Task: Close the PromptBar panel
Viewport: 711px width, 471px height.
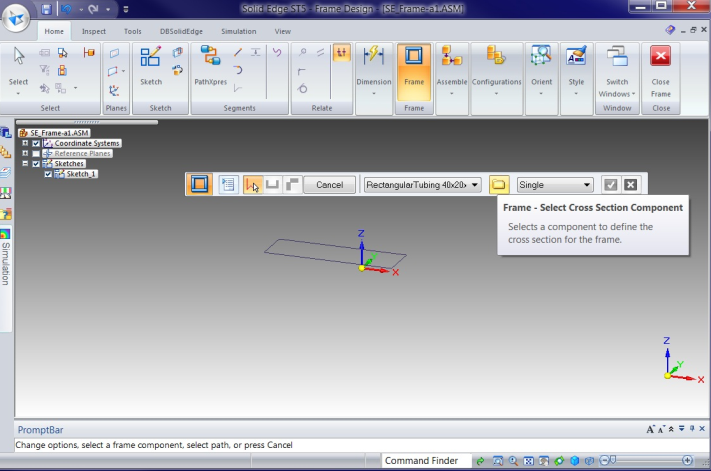Action: click(702, 428)
